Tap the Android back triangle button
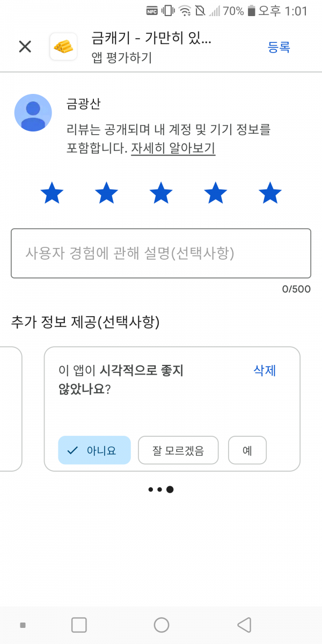 click(x=244, y=625)
